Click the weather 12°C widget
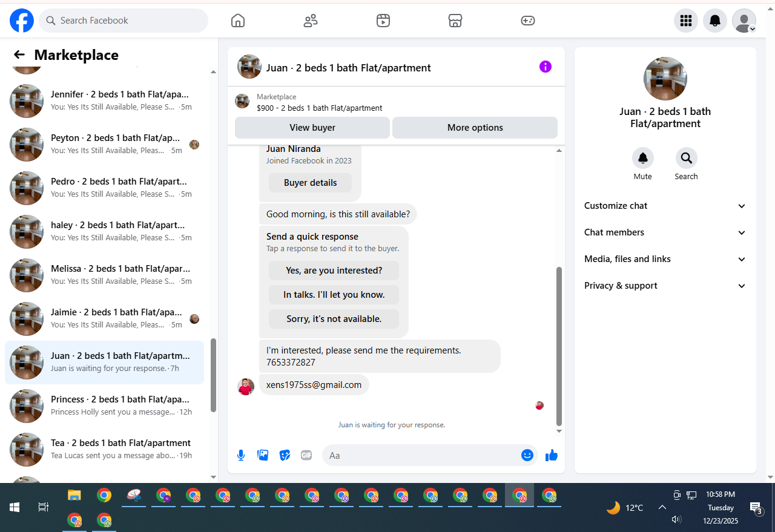This screenshot has width=775, height=532. [x=625, y=508]
